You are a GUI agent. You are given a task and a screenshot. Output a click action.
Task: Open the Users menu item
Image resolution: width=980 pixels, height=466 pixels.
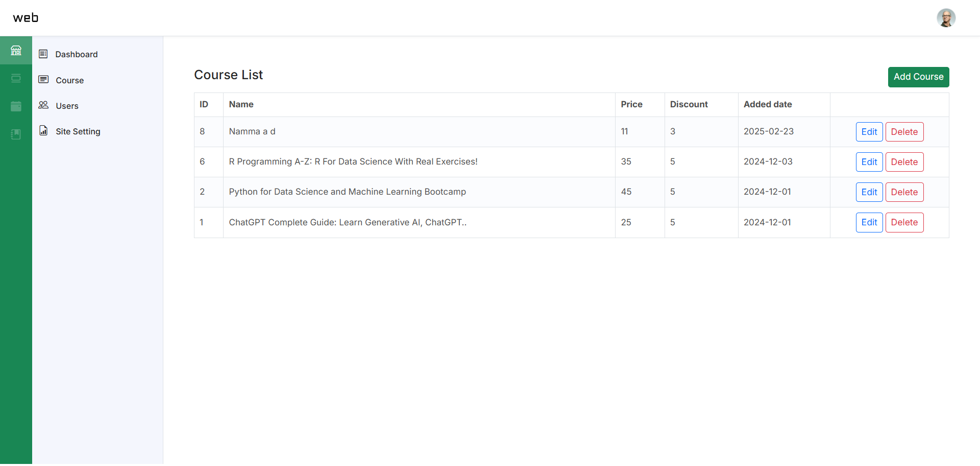(x=67, y=106)
